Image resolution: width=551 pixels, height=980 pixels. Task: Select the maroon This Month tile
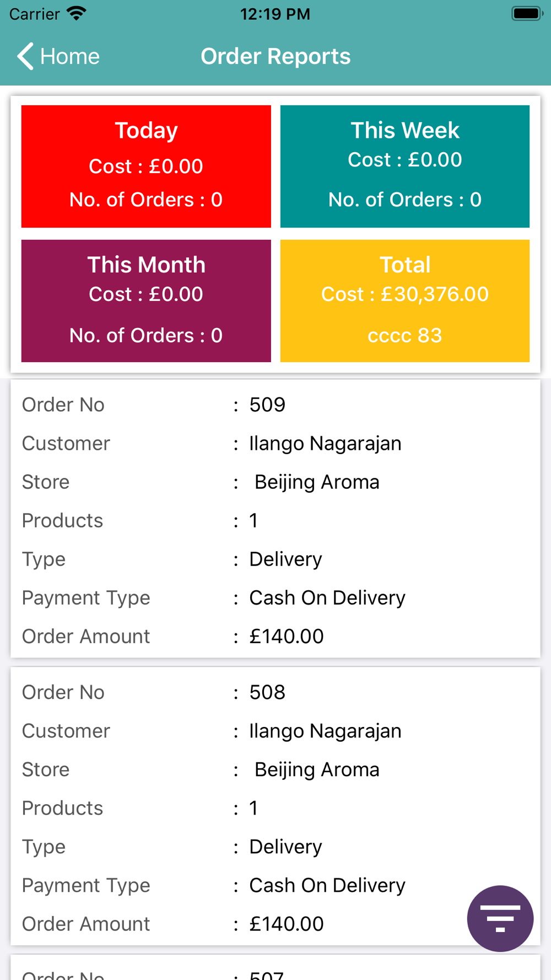pyautogui.click(x=146, y=300)
